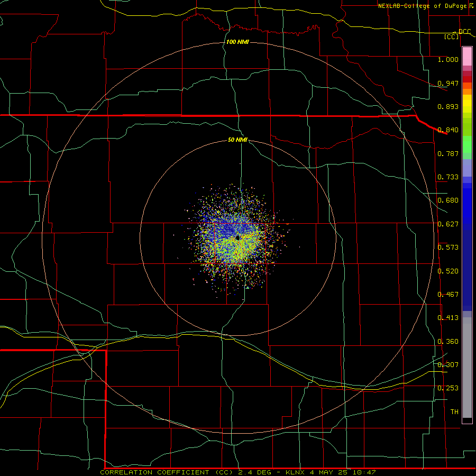Viewport: 476px width, 476px height.
Task: Click the KLNX station ID in the caption
Action: pos(296,472)
